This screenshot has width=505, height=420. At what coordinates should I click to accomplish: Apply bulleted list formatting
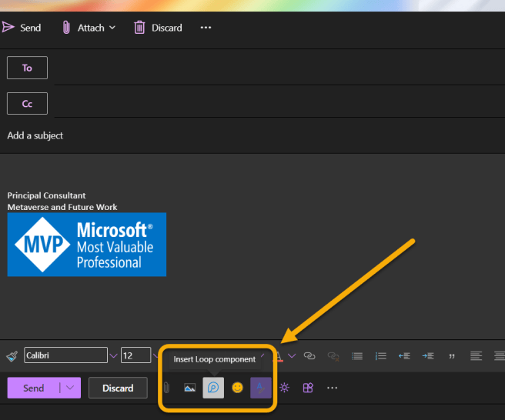tap(357, 356)
